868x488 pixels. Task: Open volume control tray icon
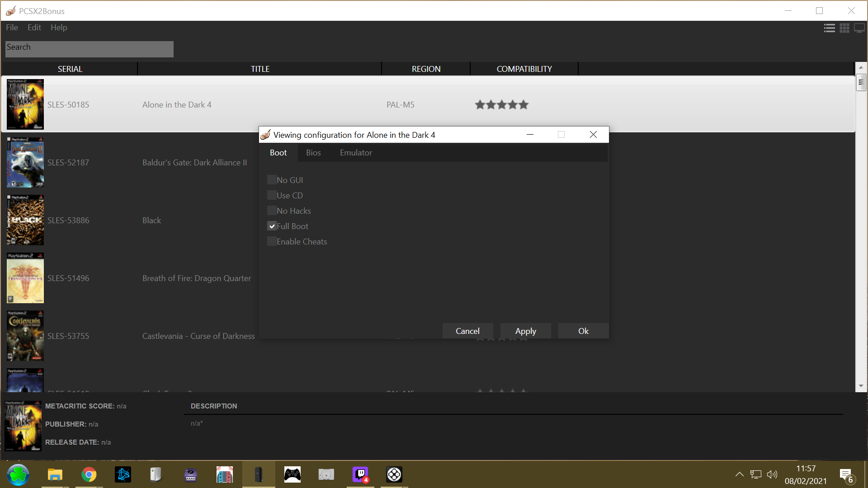pos(772,474)
